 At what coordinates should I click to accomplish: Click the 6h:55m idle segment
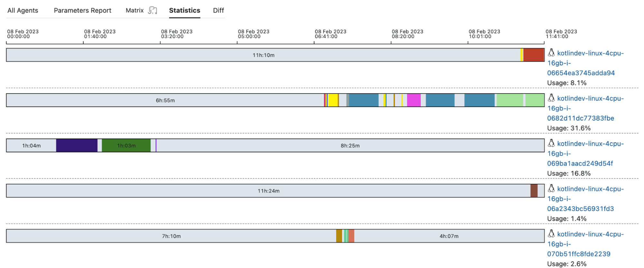coord(165,100)
